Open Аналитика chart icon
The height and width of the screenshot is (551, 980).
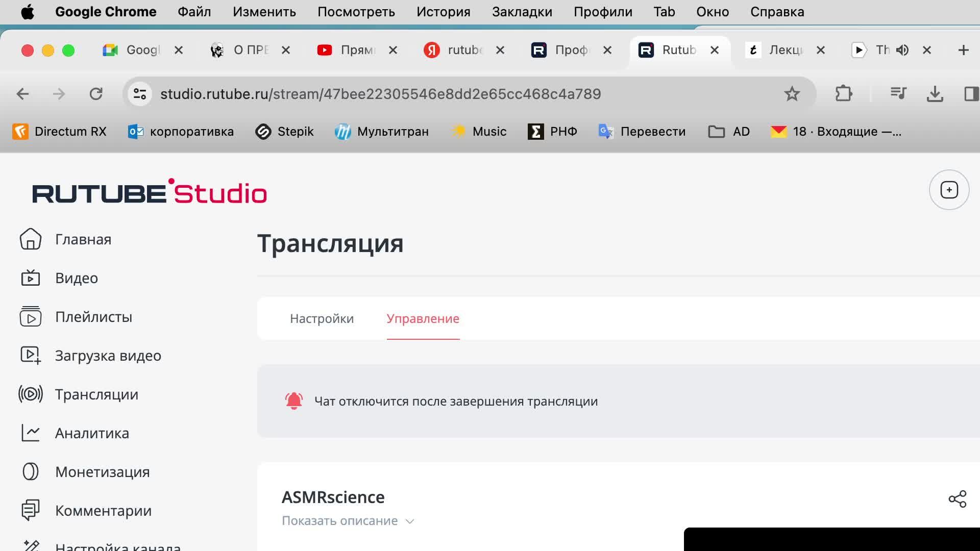(x=31, y=433)
